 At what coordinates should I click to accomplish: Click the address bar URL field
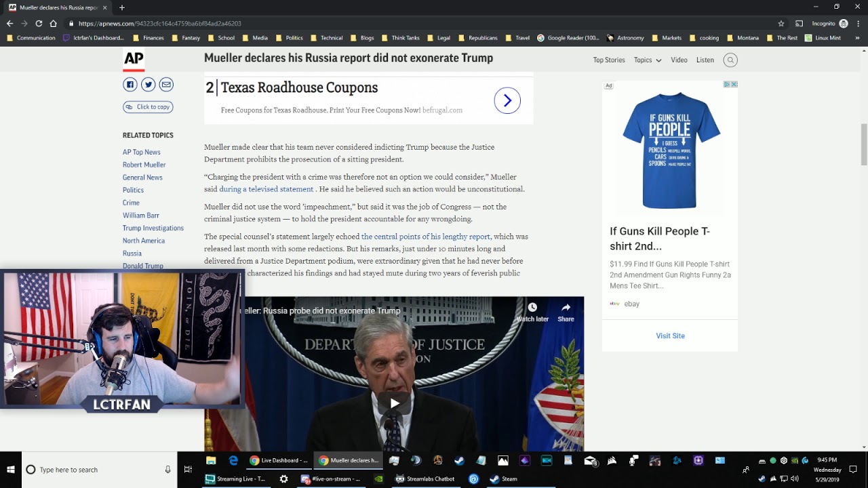pyautogui.click(x=420, y=23)
